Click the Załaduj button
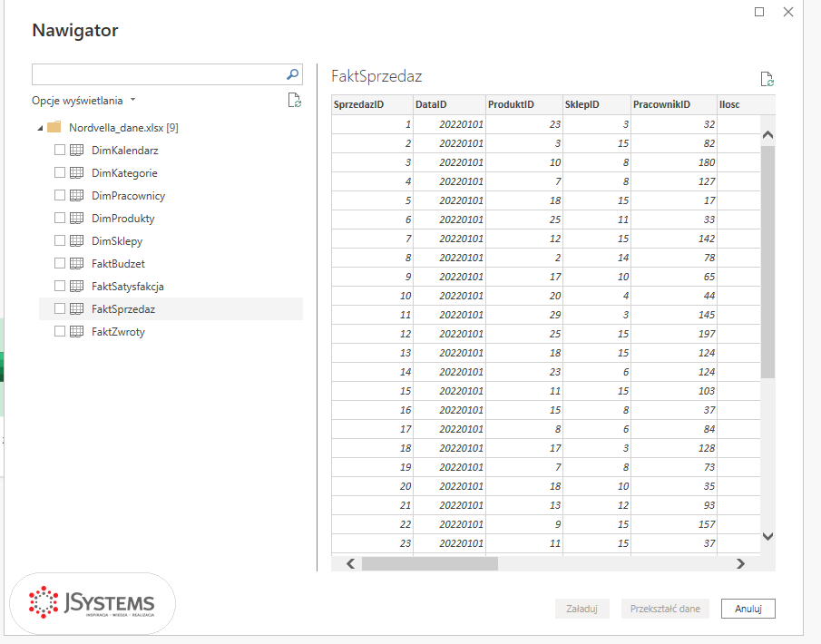The height and width of the screenshot is (644, 821). pos(582,609)
